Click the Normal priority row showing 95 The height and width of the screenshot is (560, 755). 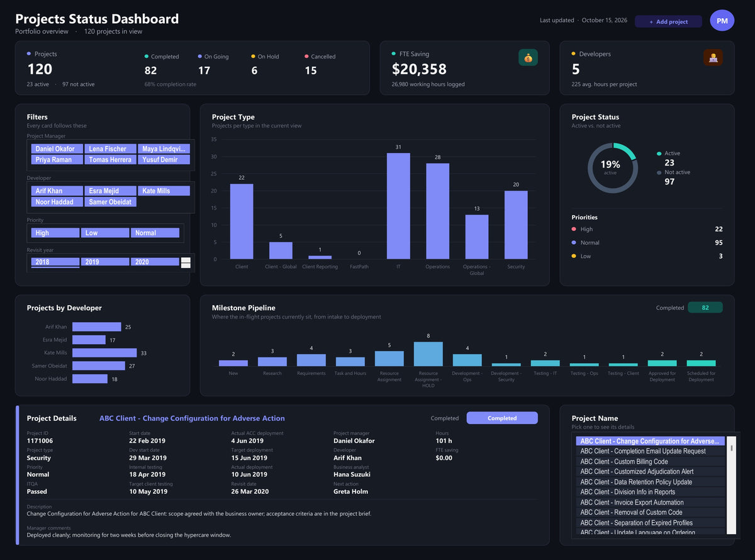(x=647, y=242)
